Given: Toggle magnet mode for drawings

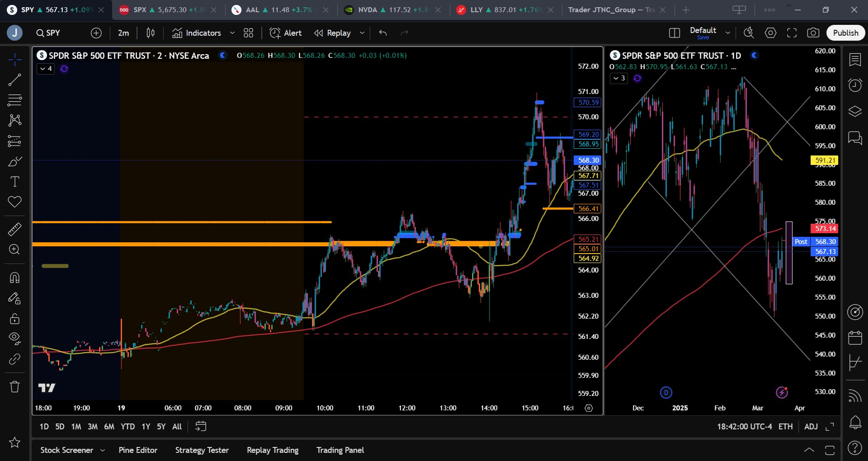Looking at the screenshot, I should 14,278.
